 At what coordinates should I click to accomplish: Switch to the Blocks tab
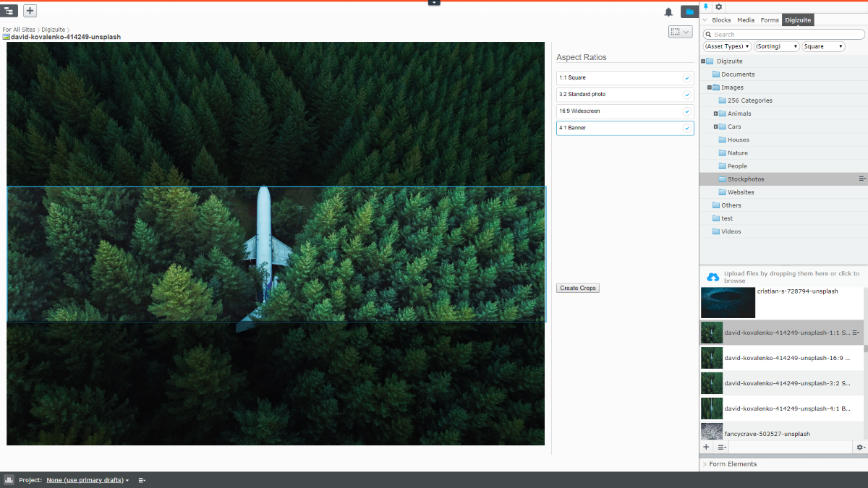tap(721, 20)
